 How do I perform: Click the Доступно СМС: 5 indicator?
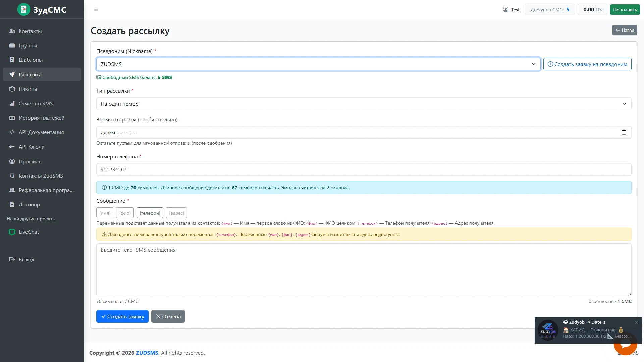[x=550, y=9]
